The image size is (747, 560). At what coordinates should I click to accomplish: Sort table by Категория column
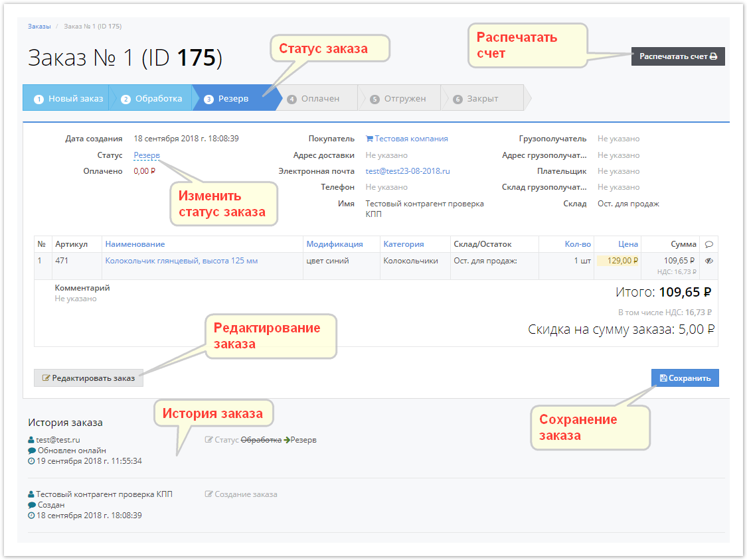click(404, 244)
